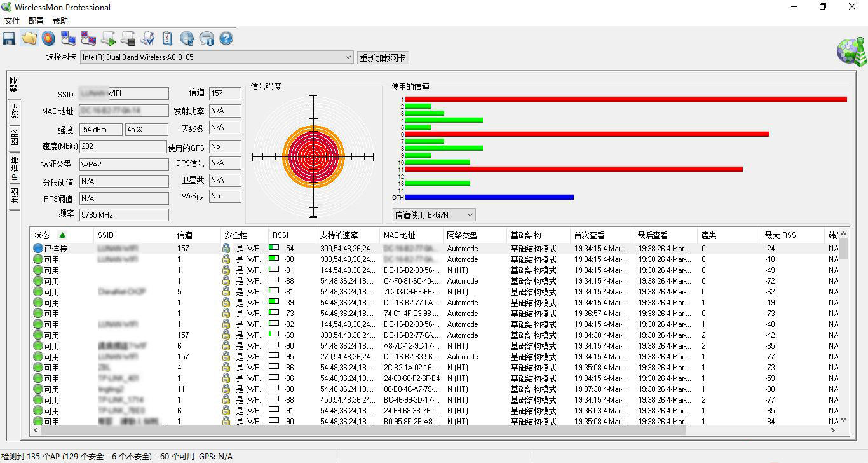Click the 网络类型 column header

[475, 235]
